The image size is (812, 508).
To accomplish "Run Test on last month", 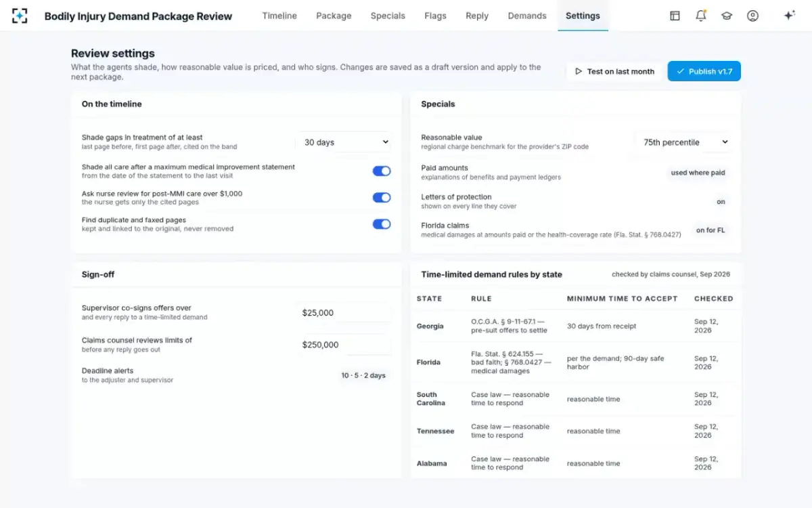I will [x=614, y=71].
